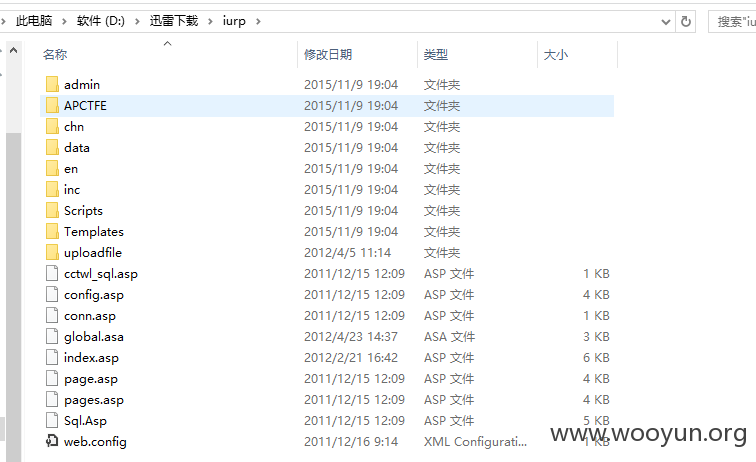Select the file name uploadfile
Screen dimensions: 756x462
(x=93, y=252)
